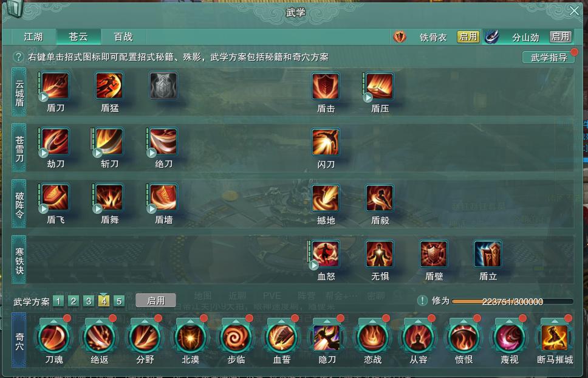Open the 断马摧城 talent icon
Screen dimensions: 588x378
(555, 337)
